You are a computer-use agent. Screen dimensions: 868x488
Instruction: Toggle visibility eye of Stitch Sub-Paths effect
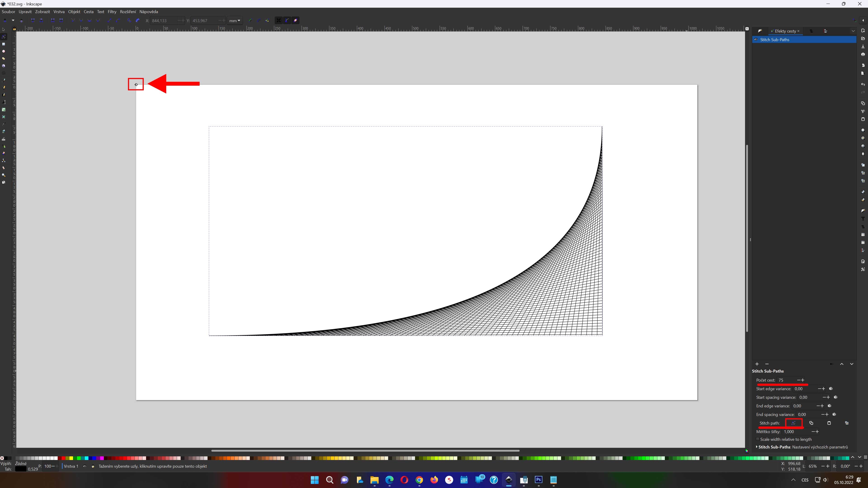(756, 40)
